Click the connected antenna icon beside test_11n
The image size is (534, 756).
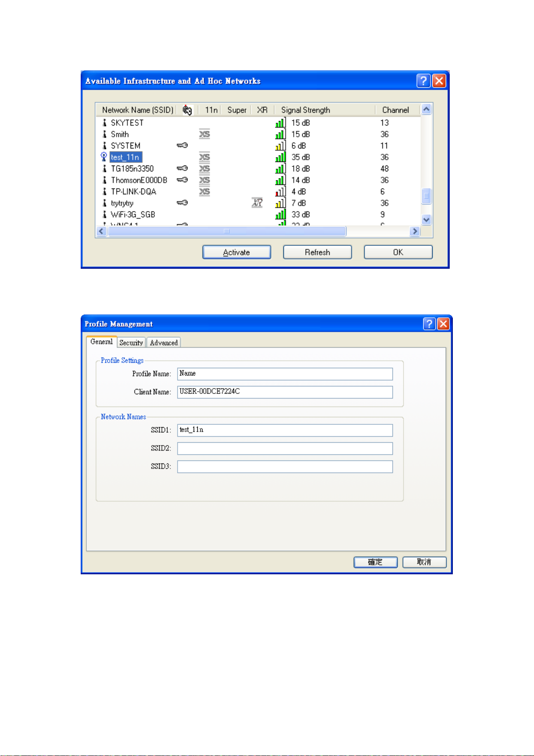(x=104, y=157)
